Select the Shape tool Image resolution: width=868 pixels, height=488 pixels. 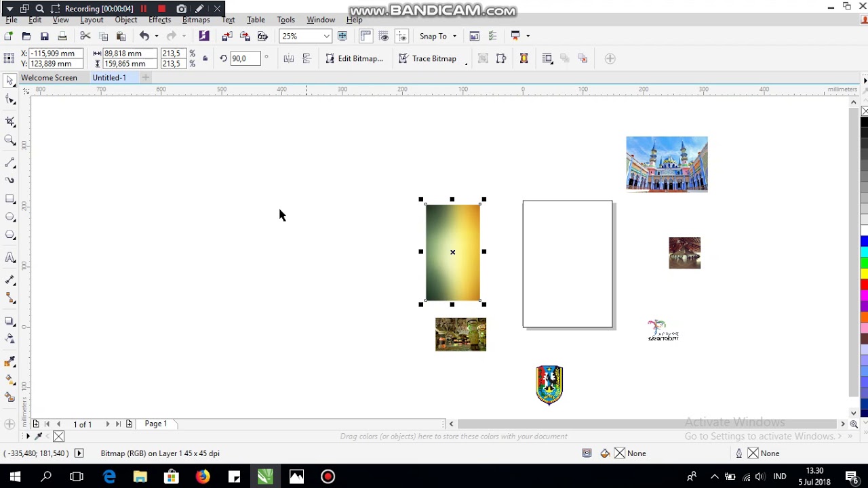tap(10, 100)
